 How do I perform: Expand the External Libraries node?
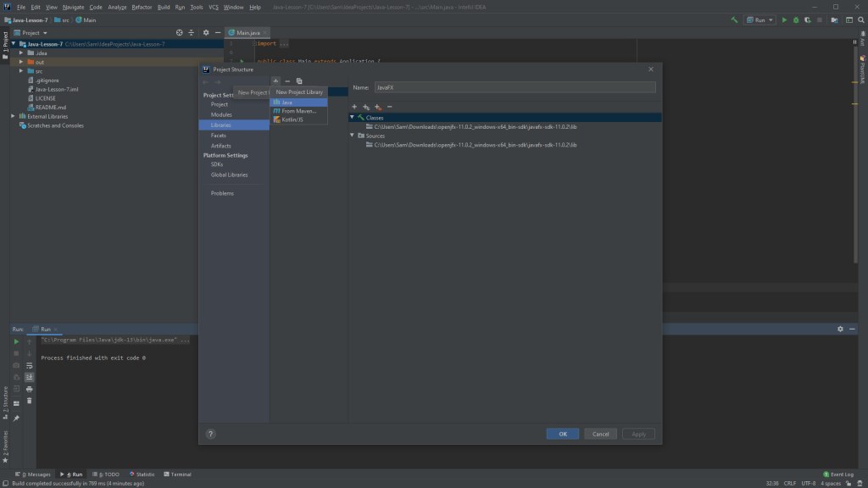tap(13, 116)
